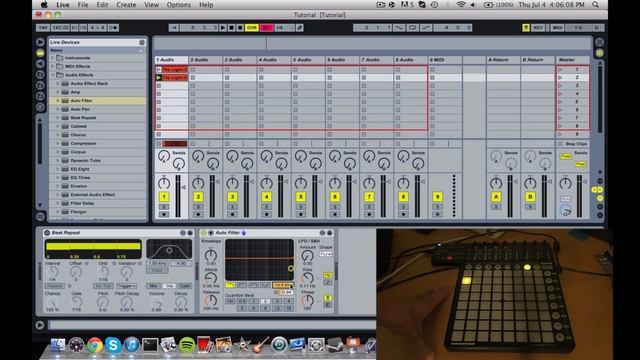640x360 pixels.
Task: Enable the KEY map mode switch
Action: 538,28
